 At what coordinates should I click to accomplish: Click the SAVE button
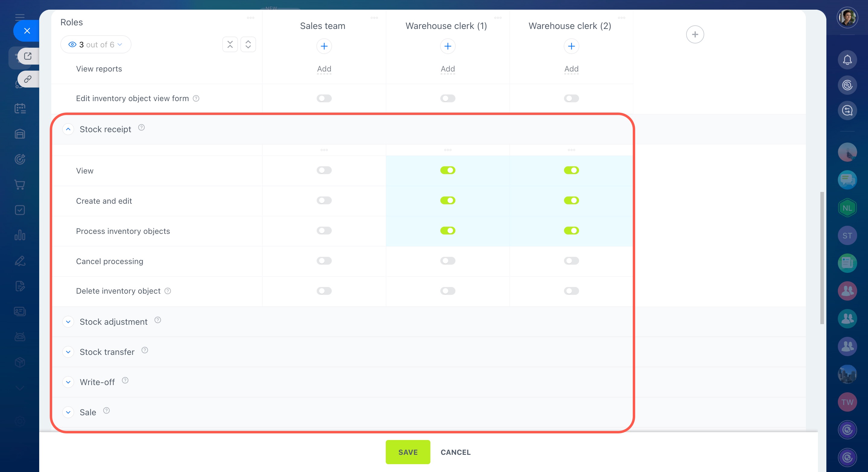[408, 452]
